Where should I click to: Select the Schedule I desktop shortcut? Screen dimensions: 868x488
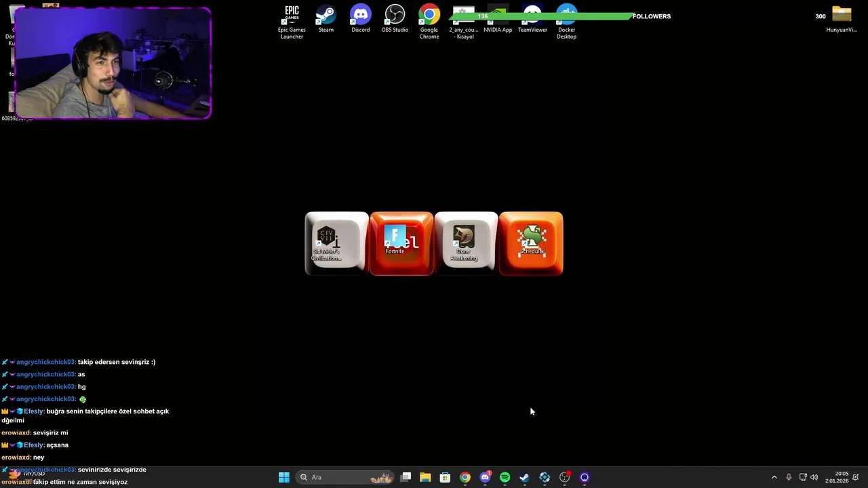(532, 241)
